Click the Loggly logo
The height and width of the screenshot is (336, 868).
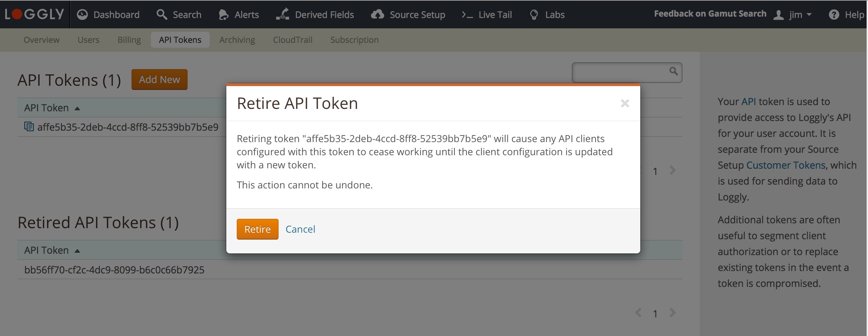pos(35,14)
